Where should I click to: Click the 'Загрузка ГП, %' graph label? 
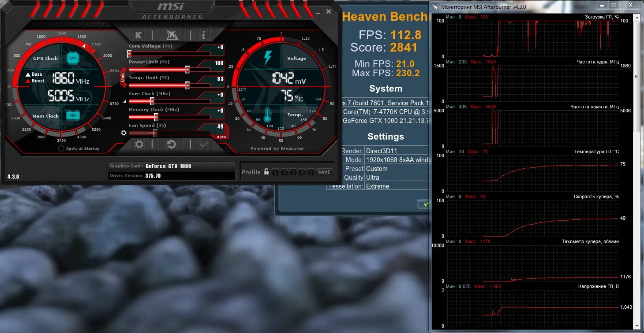[602, 17]
